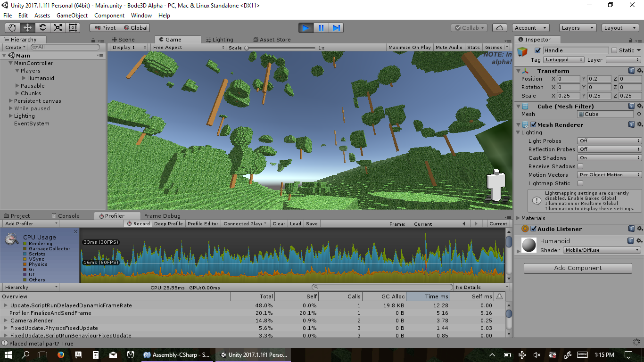Viewport: 644px width, 362px height.
Task: Enable Receive Shadows checkbox
Action: point(580,166)
